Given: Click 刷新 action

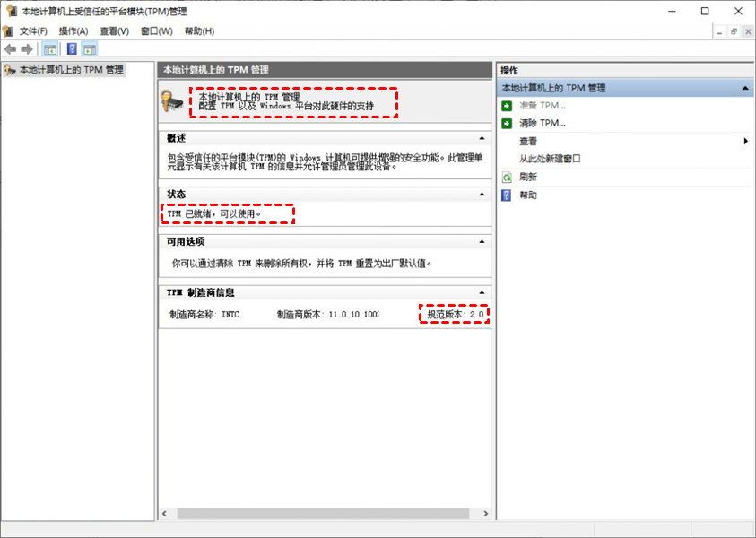Looking at the screenshot, I should [x=528, y=177].
